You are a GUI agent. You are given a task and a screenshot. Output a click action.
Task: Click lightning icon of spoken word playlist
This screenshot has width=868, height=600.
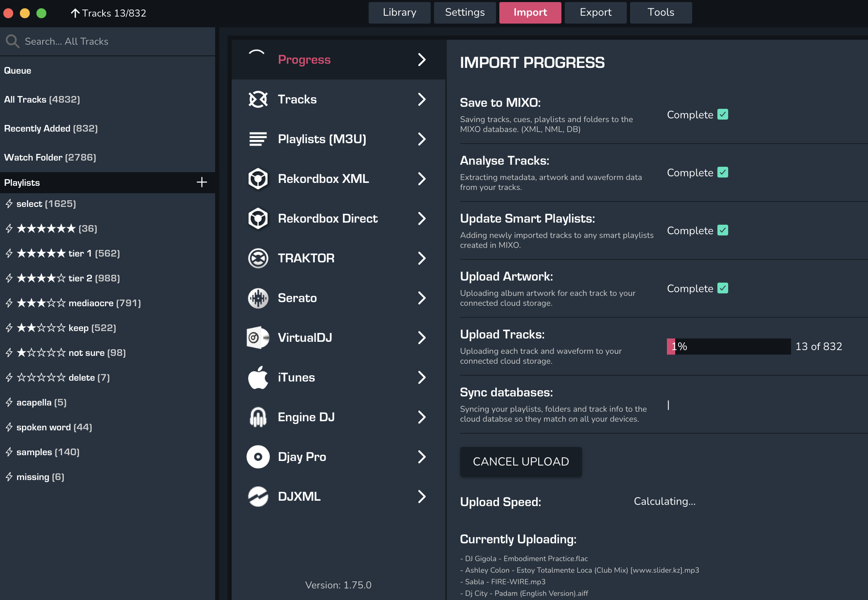tap(9, 427)
